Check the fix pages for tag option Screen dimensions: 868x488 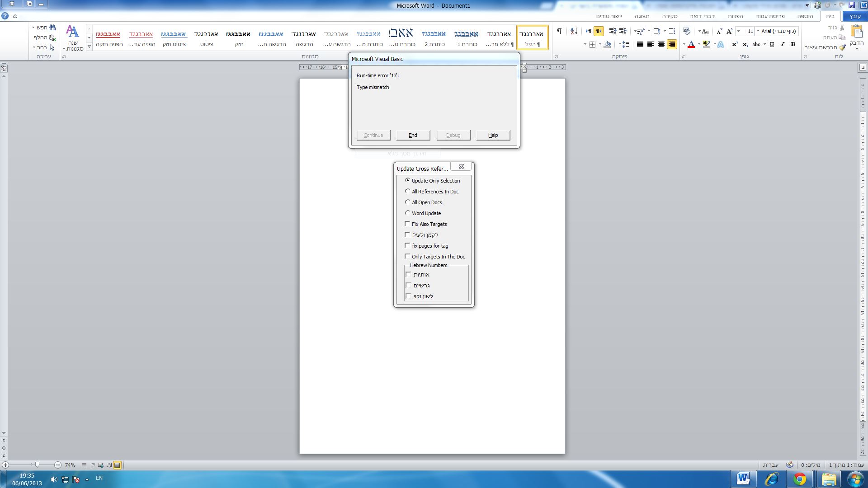(407, 245)
